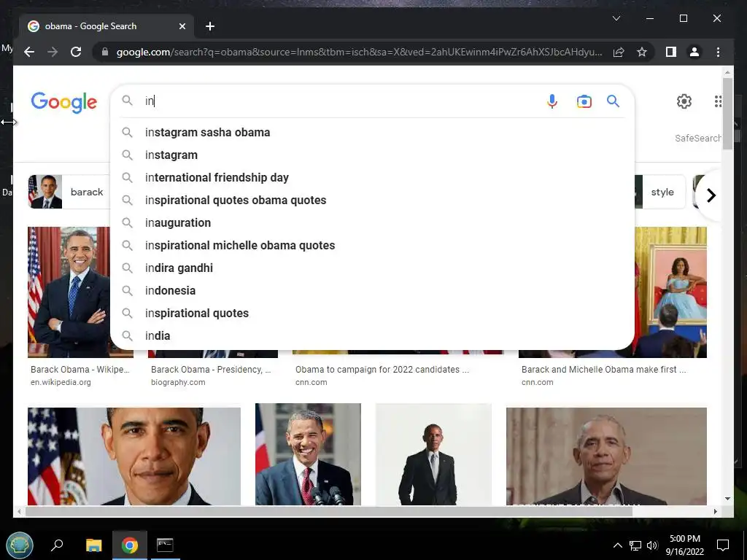Open network status tray icon
Image resolution: width=747 pixels, height=560 pixels.
(635, 545)
